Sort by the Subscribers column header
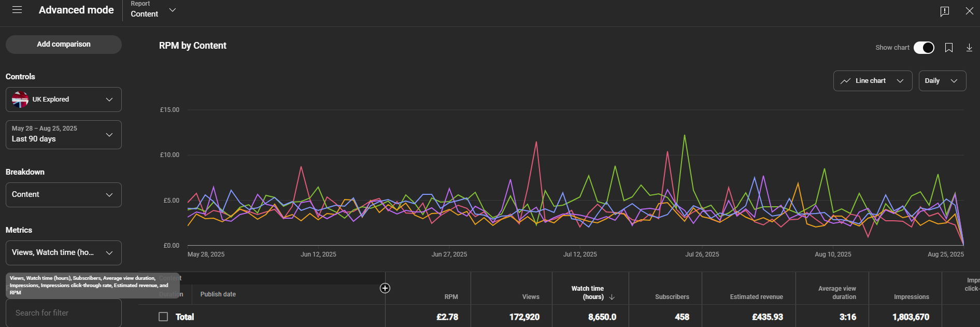The image size is (980, 327). tap(672, 297)
